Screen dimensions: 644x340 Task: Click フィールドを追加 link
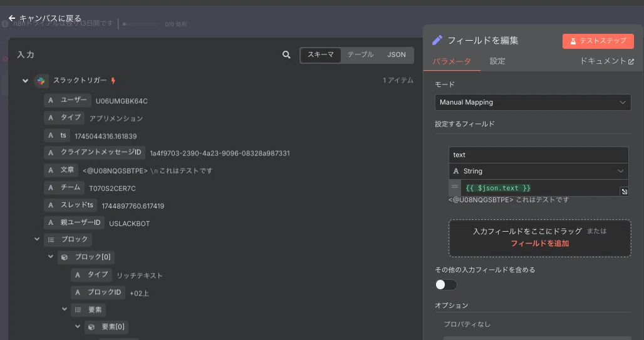click(x=539, y=244)
